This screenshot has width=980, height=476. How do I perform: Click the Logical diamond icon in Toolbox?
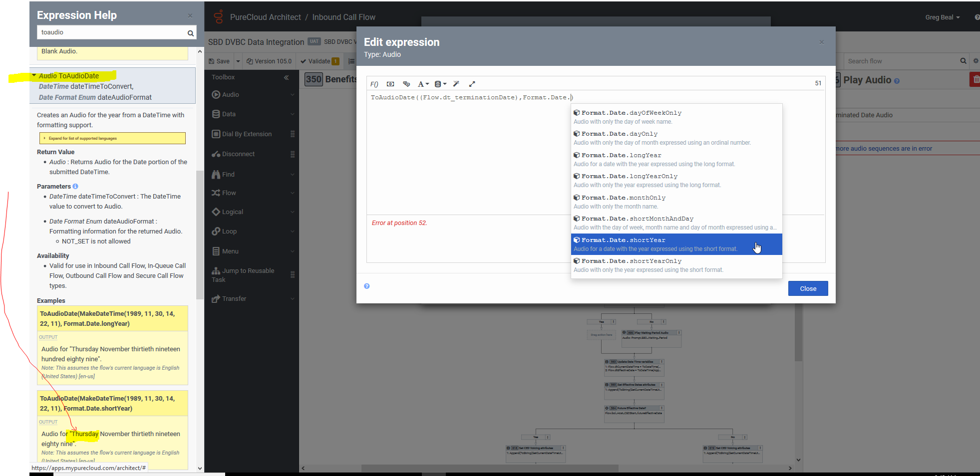coord(215,212)
